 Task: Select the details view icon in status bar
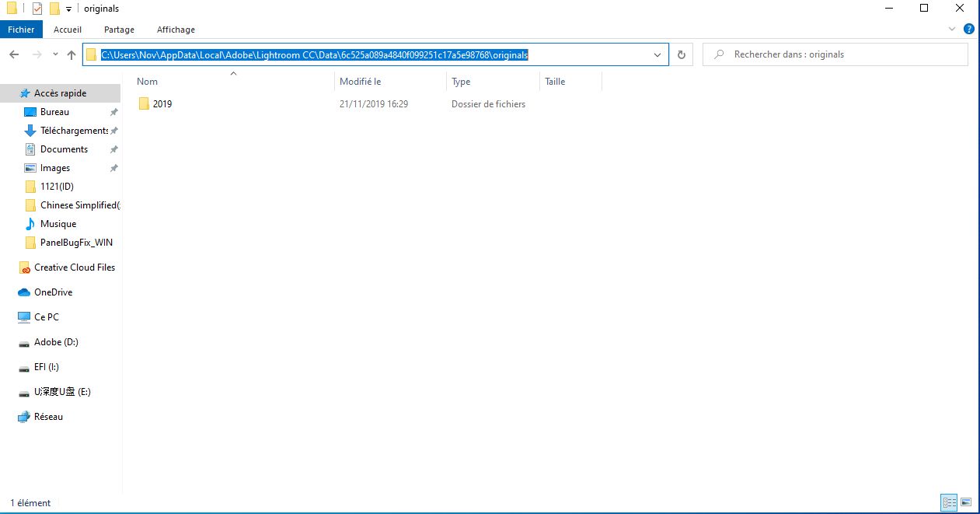pos(949,502)
